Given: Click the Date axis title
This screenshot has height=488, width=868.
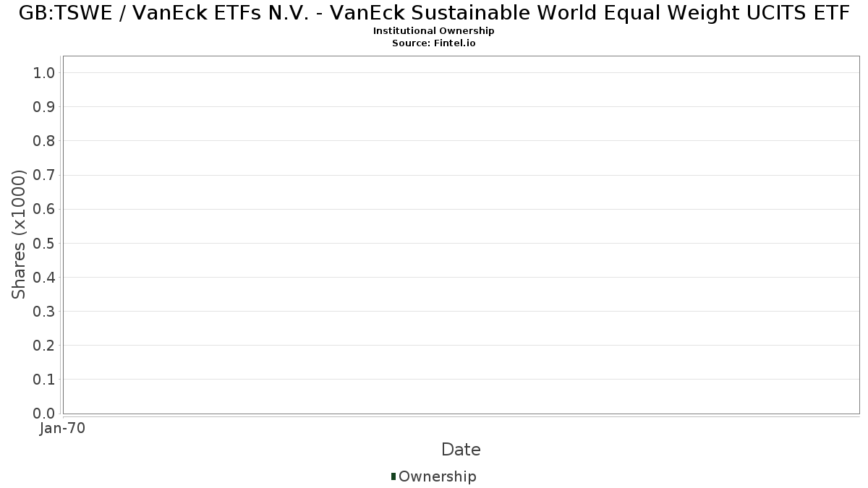Looking at the screenshot, I should [461, 450].
